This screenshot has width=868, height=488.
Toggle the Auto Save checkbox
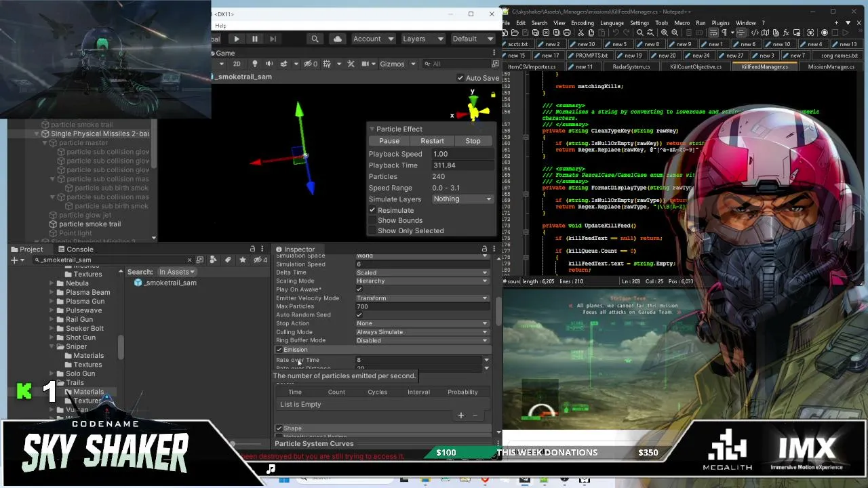(x=461, y=78)
